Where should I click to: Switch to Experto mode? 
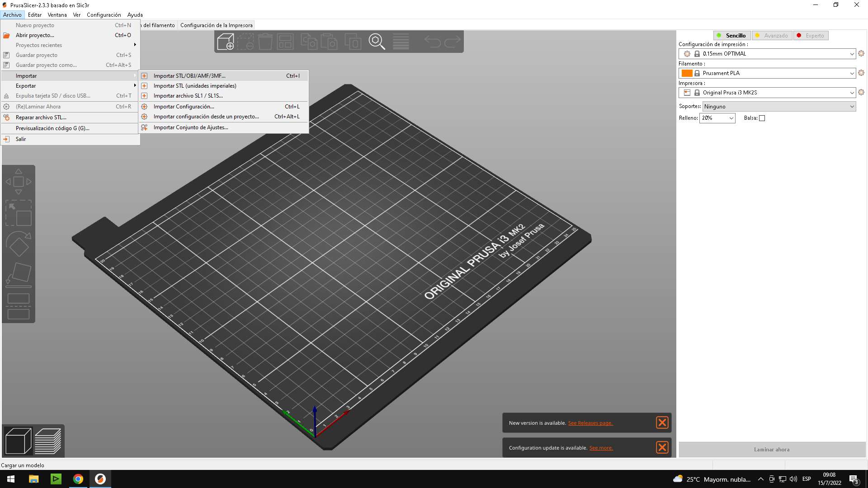click(811, 35)
